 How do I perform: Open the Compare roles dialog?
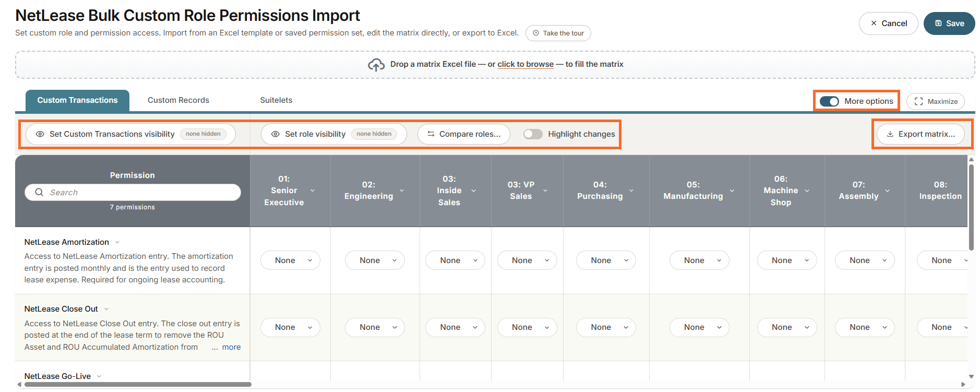(x=464, y=134)
